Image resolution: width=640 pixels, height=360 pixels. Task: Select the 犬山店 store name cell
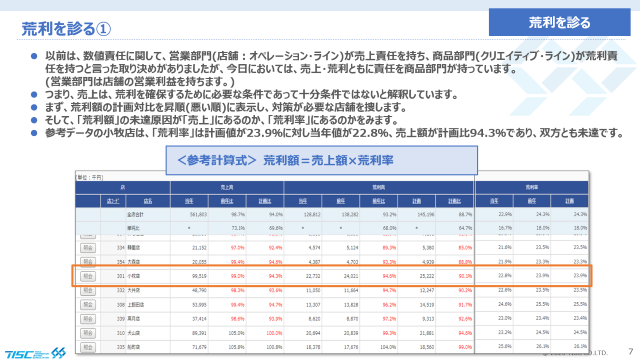pos(133,333)
